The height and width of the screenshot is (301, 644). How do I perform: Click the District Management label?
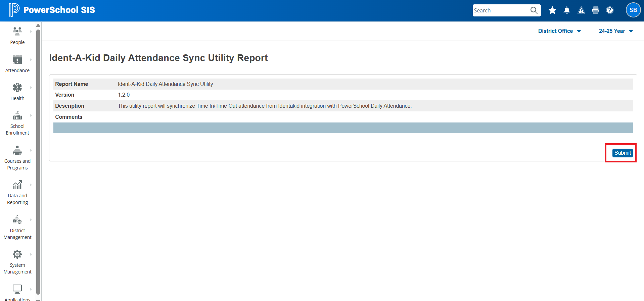click(17, 234)
